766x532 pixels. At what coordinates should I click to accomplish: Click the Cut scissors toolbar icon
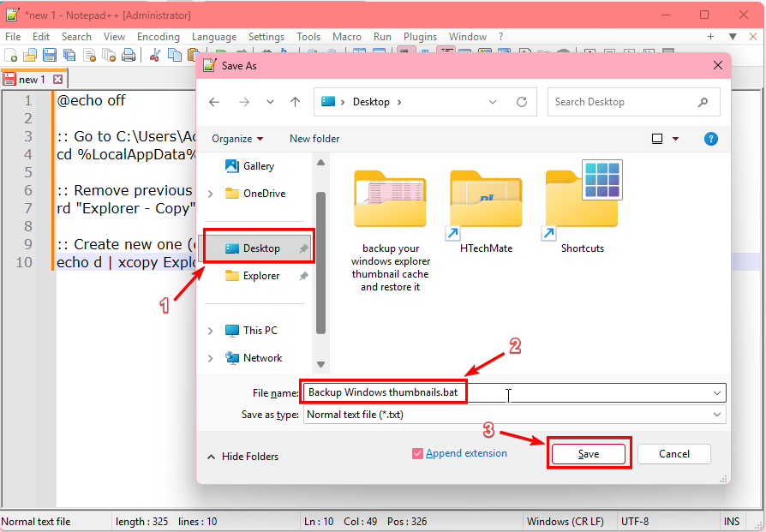[x=155, y=55]
